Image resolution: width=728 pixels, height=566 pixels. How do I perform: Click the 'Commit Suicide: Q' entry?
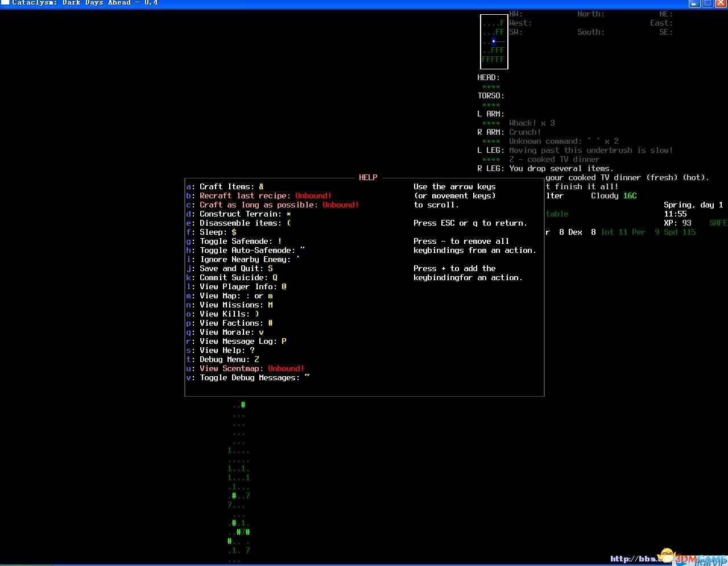[x=231, y=277]
